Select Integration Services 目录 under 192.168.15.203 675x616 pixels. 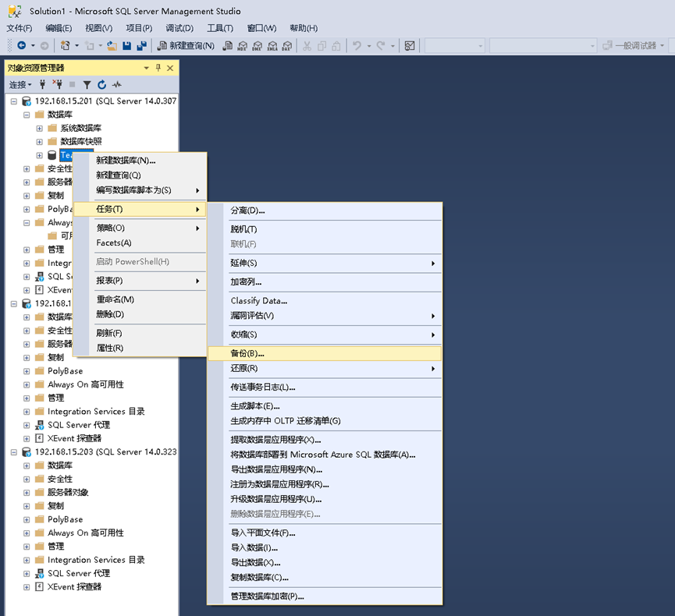click(x=96, y=560)
